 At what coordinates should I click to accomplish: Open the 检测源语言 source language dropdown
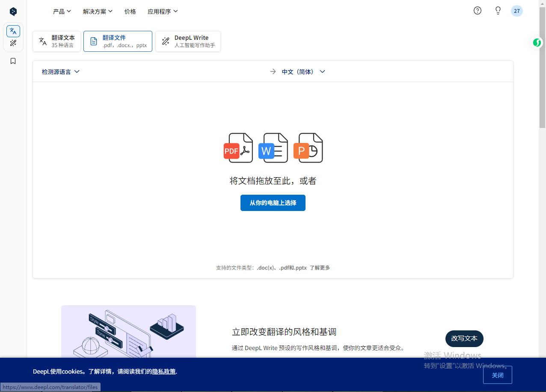click(x=61, y=72)
